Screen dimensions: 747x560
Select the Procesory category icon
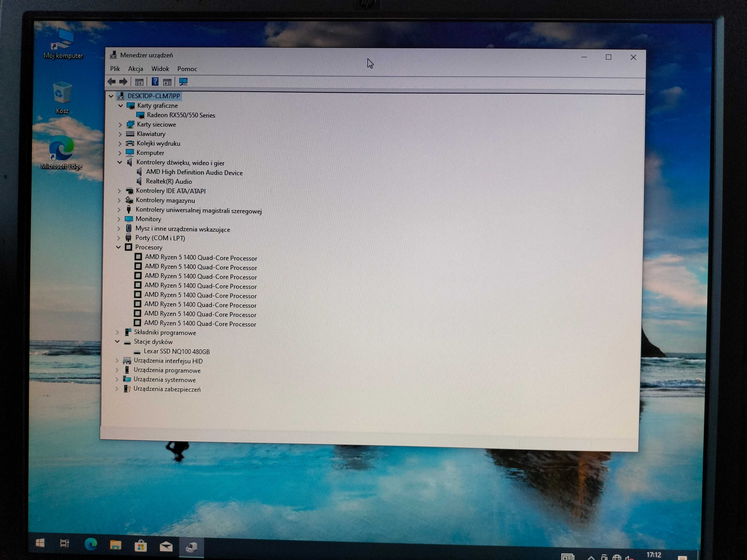point(128,247)
